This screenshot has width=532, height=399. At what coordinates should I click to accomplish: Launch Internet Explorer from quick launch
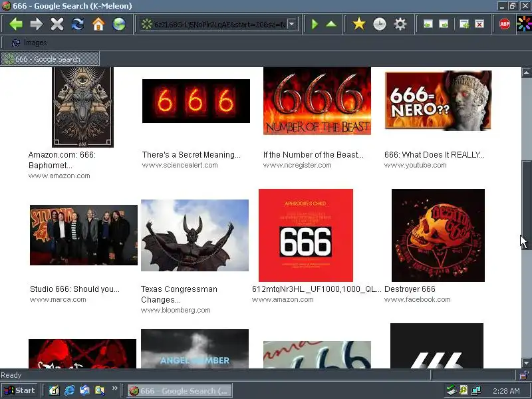coord(70,390)
